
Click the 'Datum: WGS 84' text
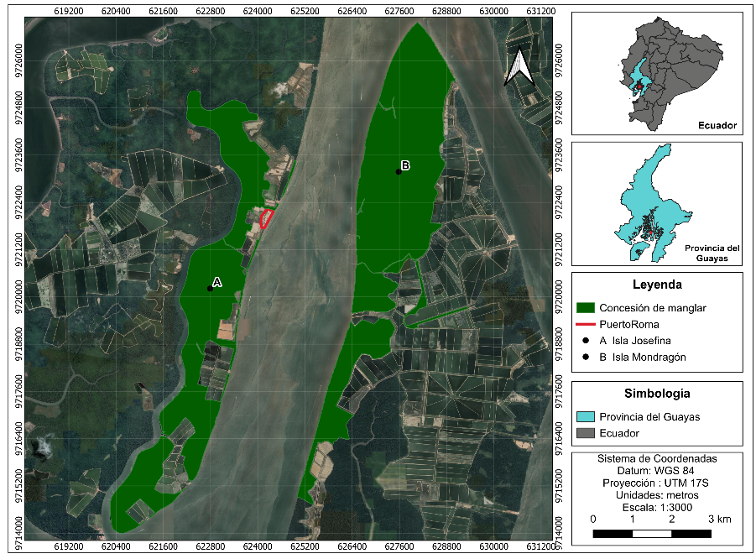tap(655, 471)
